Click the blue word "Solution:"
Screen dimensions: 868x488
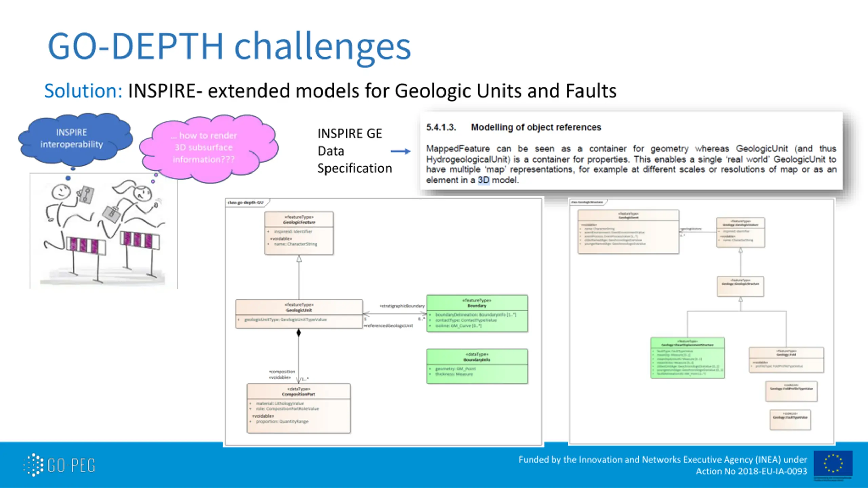coord(83,91)
